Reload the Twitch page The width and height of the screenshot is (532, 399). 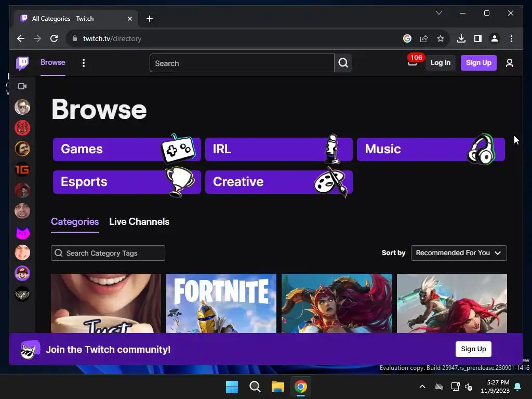(54, 38)
